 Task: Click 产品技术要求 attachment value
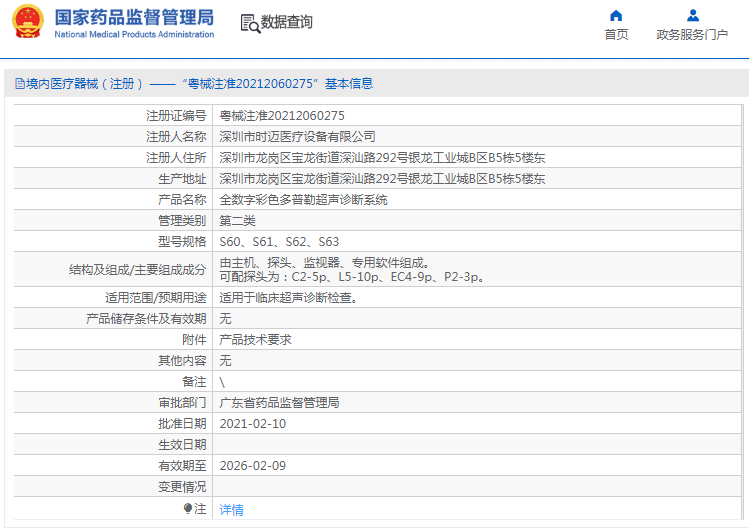click(x=255, y=340)
